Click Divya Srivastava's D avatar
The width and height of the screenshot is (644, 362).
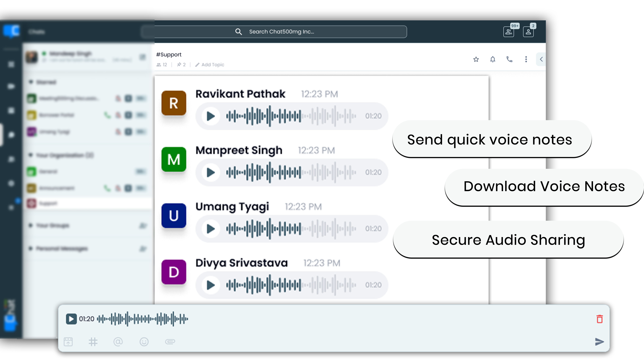point(174,272)
